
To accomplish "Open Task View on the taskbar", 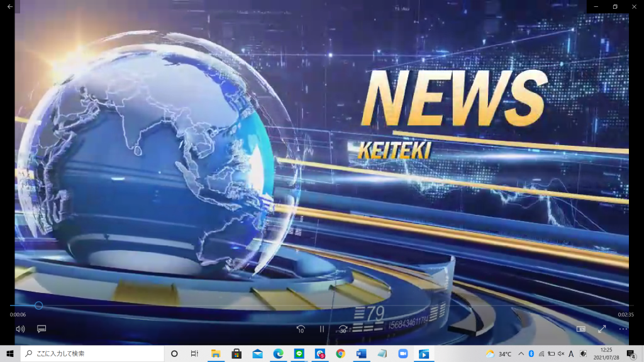I will pos(194,354).
